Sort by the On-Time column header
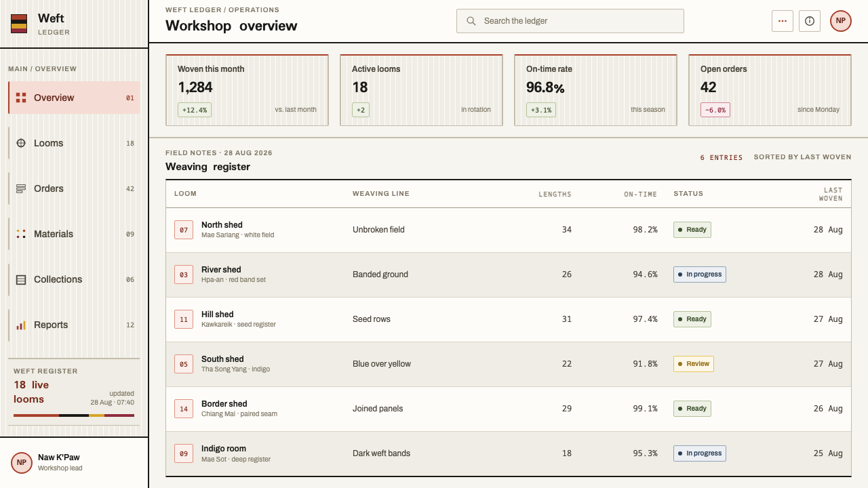This screenshot has width=868, height=488. tap(641, 194)
